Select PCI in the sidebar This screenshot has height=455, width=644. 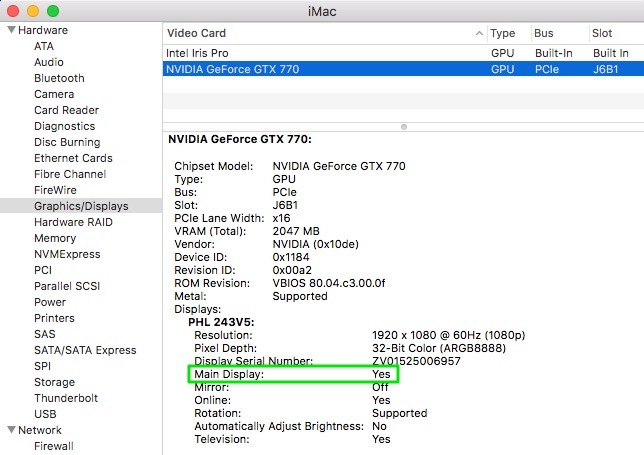[x=43, y=270]
